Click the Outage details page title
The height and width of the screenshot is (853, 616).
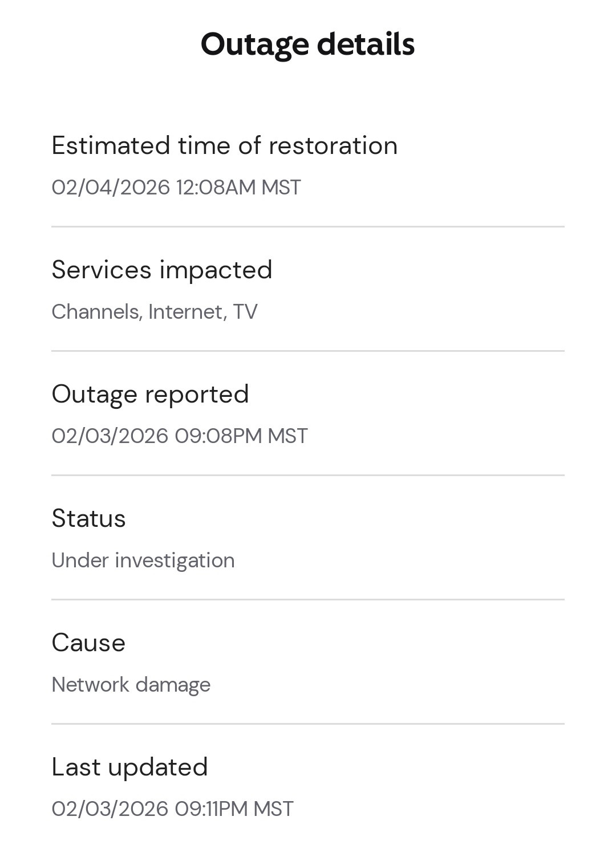307,44
